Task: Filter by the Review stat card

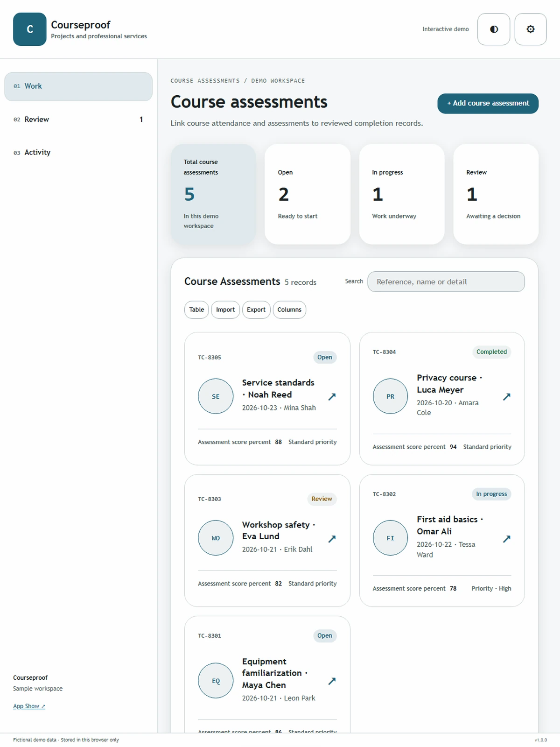Action: coord(496,194)
